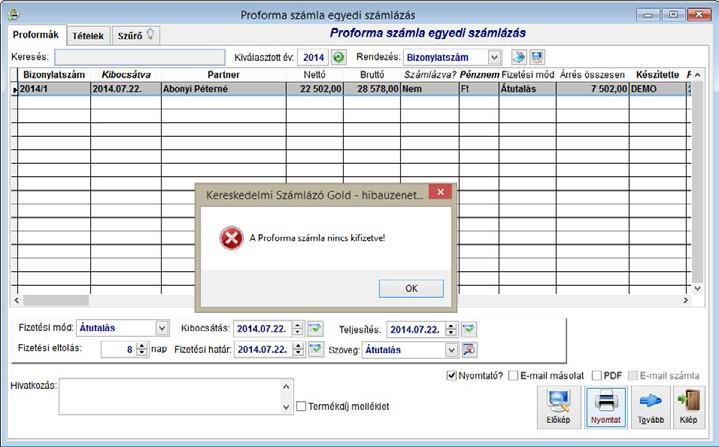The height and width of the screenshot is (447, 719).
Task: Enable the E-mail másolat checkbox
Action: tap(514, 375)
